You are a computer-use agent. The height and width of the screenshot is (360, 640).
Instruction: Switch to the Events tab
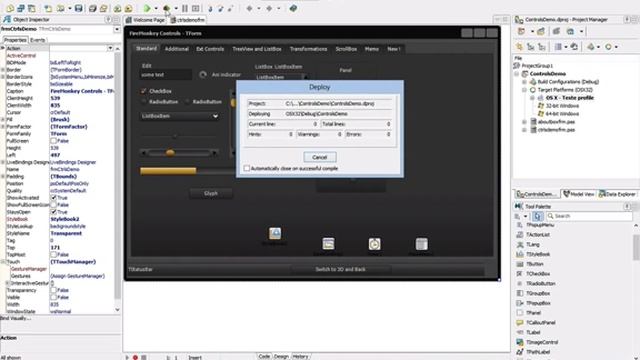click(38, 40)
